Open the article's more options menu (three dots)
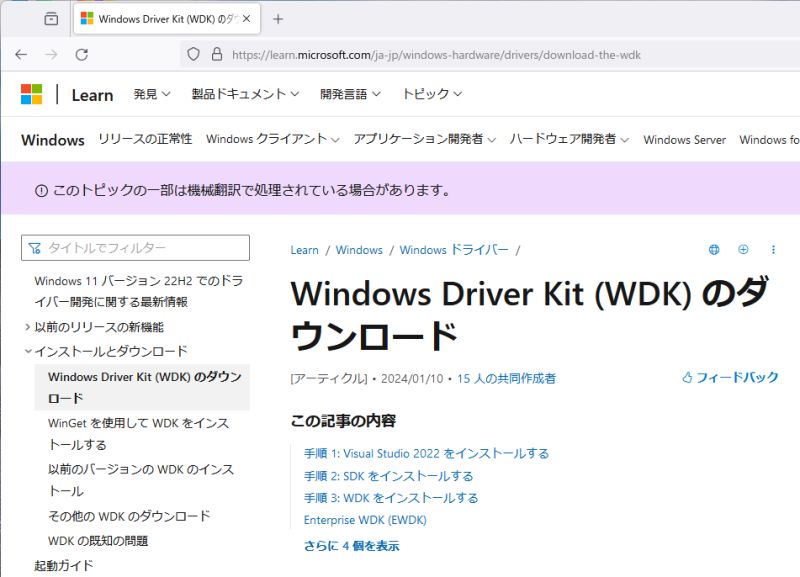 point(773,249)
